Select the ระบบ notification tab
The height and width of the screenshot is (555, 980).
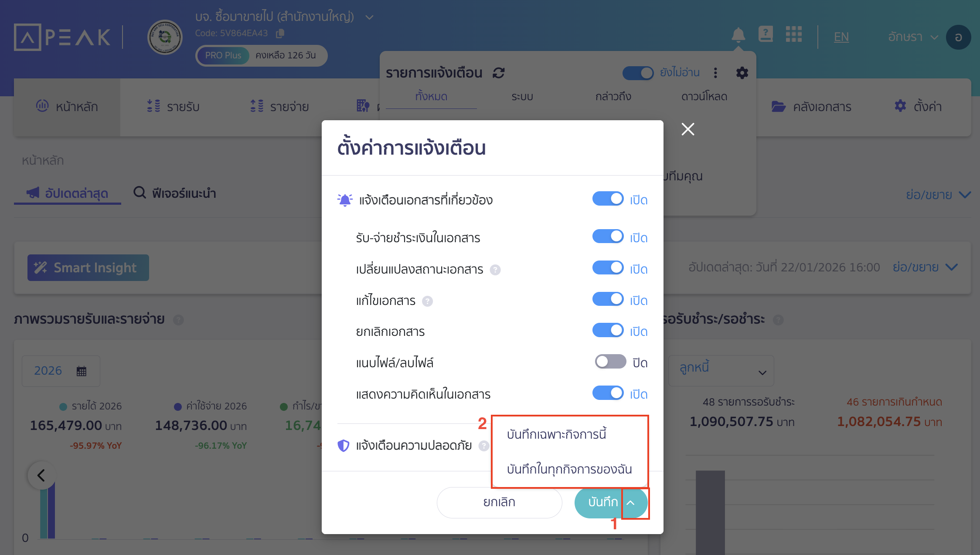pyautogui.click(x=522, y=97)
